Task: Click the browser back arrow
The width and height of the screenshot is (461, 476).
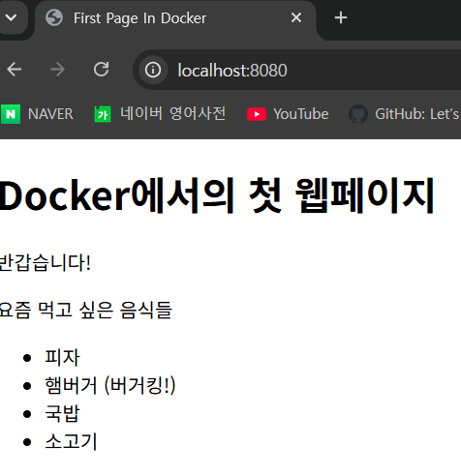Action: [x=14, y=70]
